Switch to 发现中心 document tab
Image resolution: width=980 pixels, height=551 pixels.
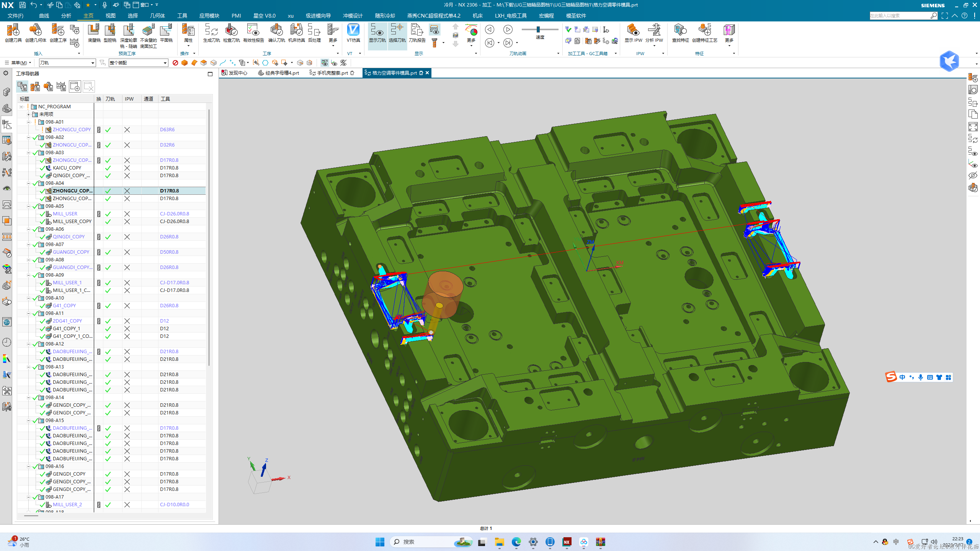coord(235,73)
